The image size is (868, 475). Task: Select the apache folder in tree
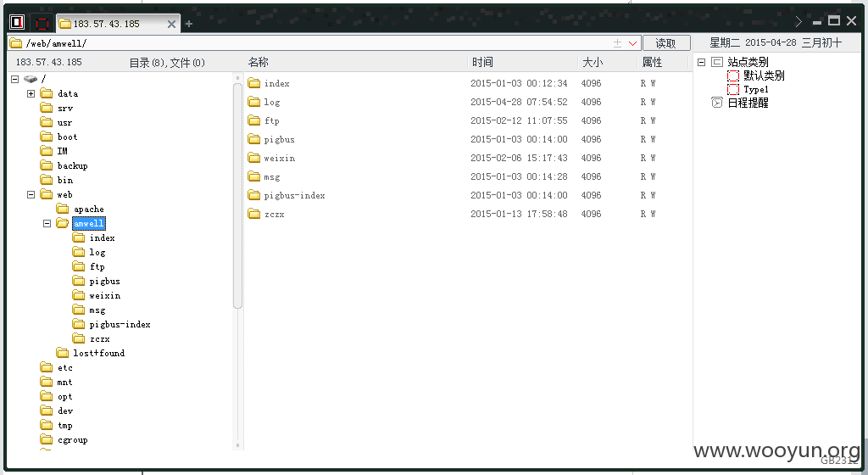tap(81, 209)
